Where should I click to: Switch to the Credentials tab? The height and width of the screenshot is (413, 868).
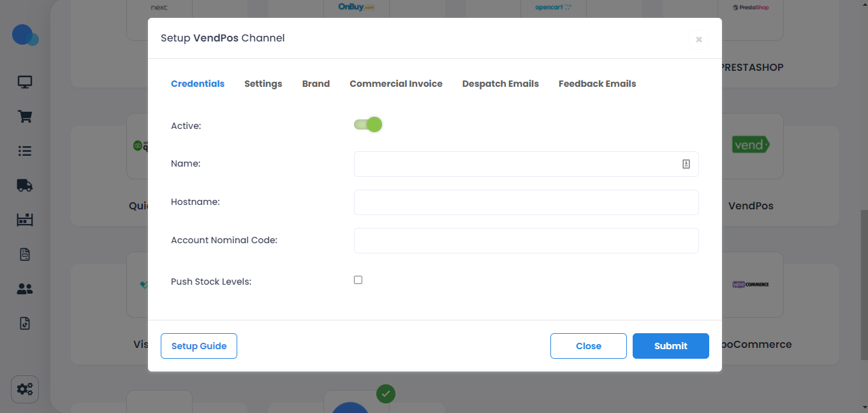point(198,84)
